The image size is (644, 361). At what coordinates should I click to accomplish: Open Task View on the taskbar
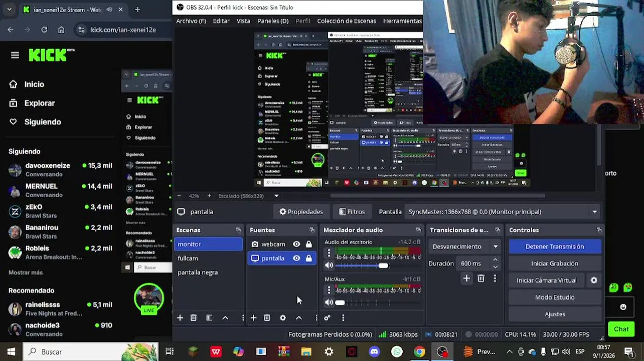coord(170,352)
